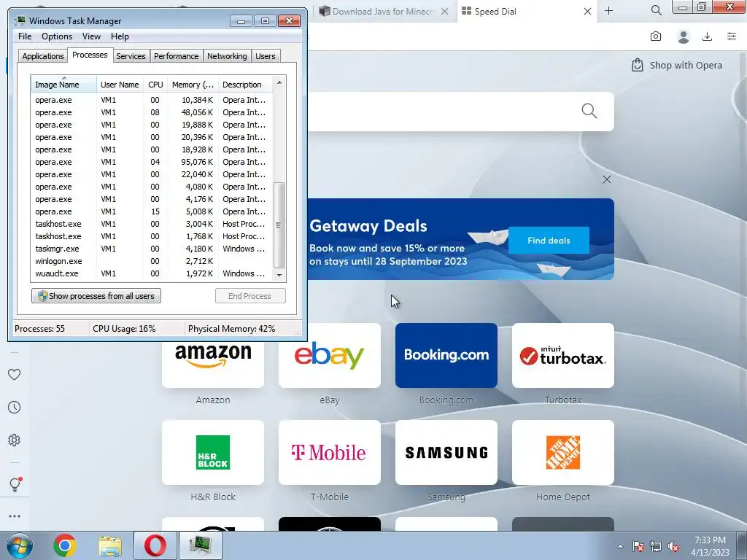
Task: Select the winlogon.exe process row
Action: (x=152, y=261)
